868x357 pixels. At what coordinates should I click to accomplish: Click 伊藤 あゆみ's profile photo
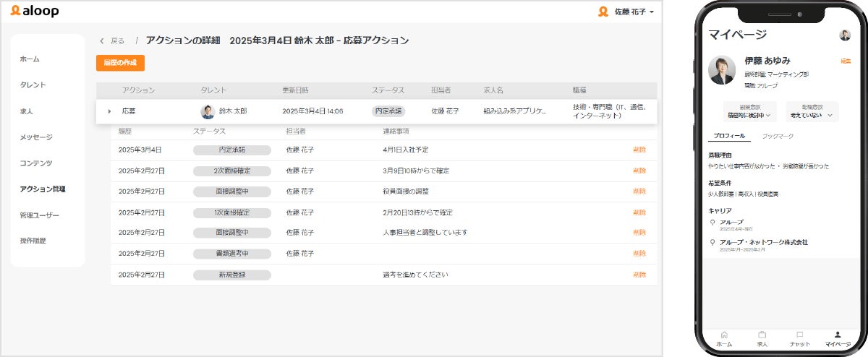point(722,69)
